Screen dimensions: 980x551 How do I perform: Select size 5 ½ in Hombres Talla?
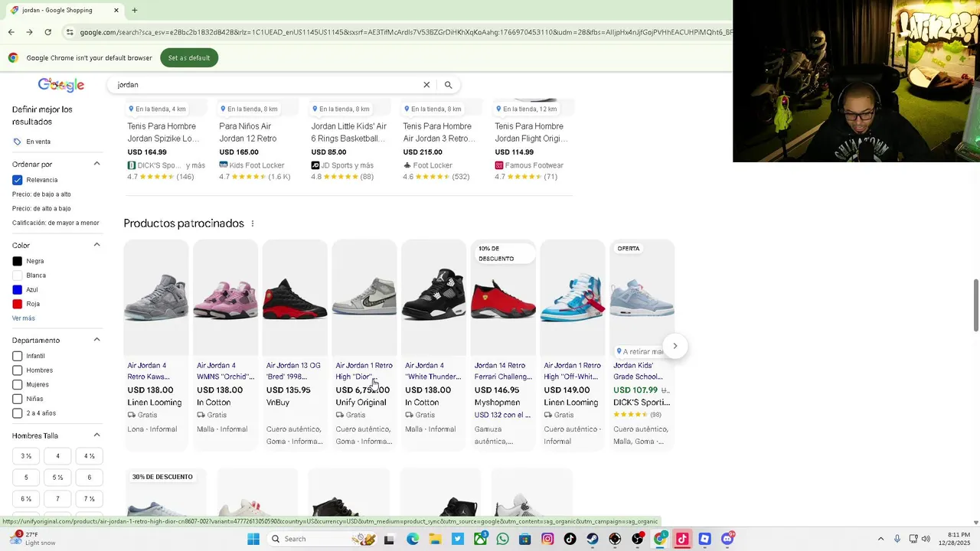pyautogui.click(x=57, y=478)
